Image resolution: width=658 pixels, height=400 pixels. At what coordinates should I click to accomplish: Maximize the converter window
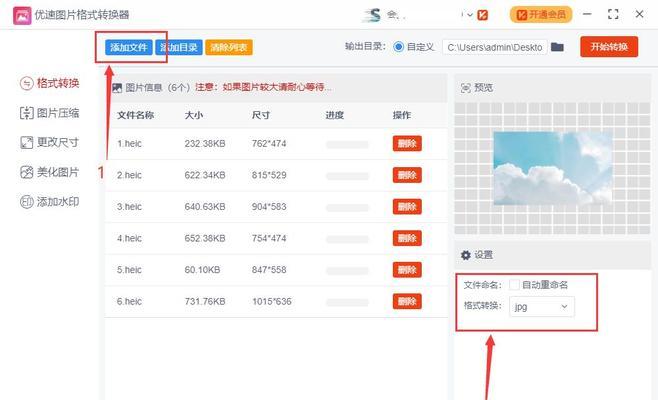(x=613, y=14)
